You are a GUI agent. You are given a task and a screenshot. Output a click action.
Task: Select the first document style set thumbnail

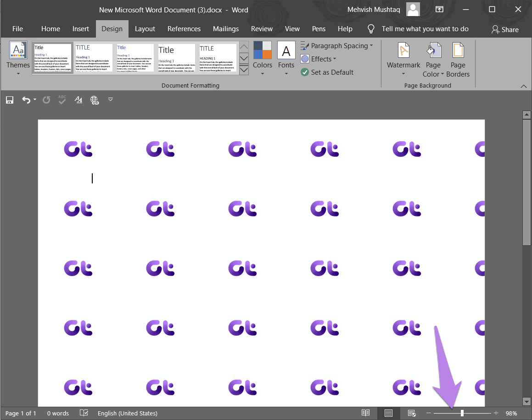(53, 58)
